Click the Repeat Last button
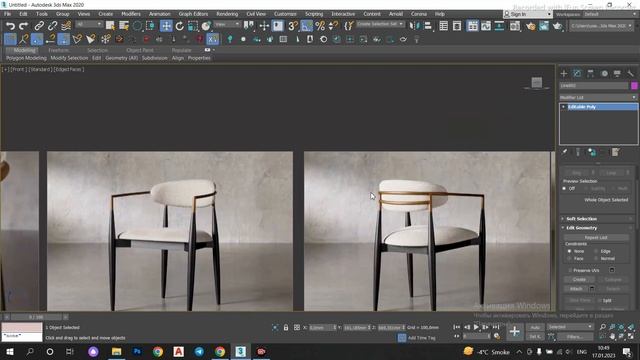This screenshot has height=360, width=640. (596, 237)
